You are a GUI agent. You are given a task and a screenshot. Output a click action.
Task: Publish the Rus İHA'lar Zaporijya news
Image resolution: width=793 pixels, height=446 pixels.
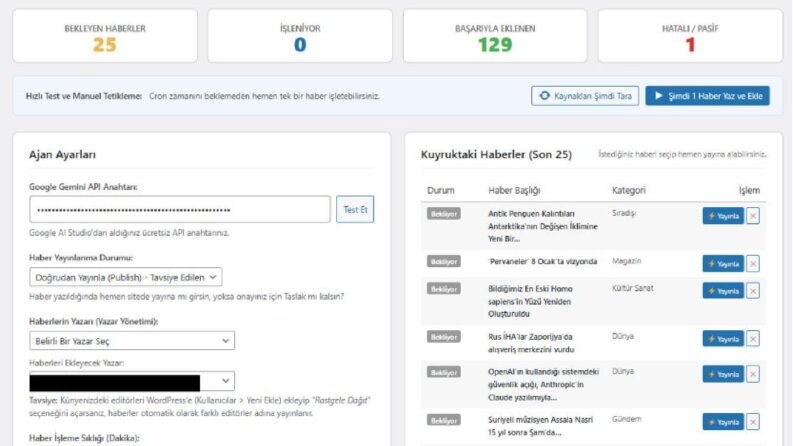723,339
